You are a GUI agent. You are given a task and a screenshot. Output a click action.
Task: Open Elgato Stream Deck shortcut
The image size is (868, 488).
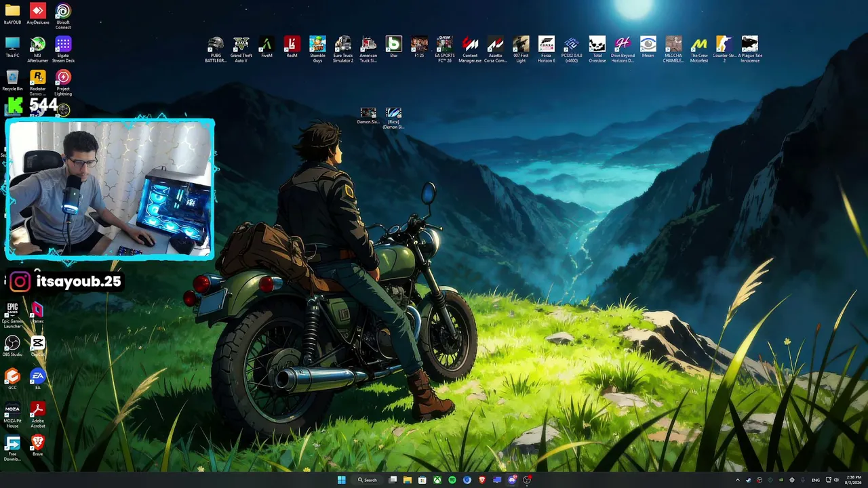tap(63, 49)
